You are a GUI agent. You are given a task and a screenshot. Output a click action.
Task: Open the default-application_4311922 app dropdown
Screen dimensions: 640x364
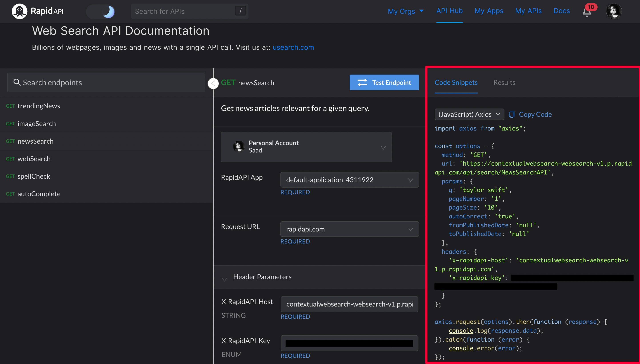click(349, 180)
